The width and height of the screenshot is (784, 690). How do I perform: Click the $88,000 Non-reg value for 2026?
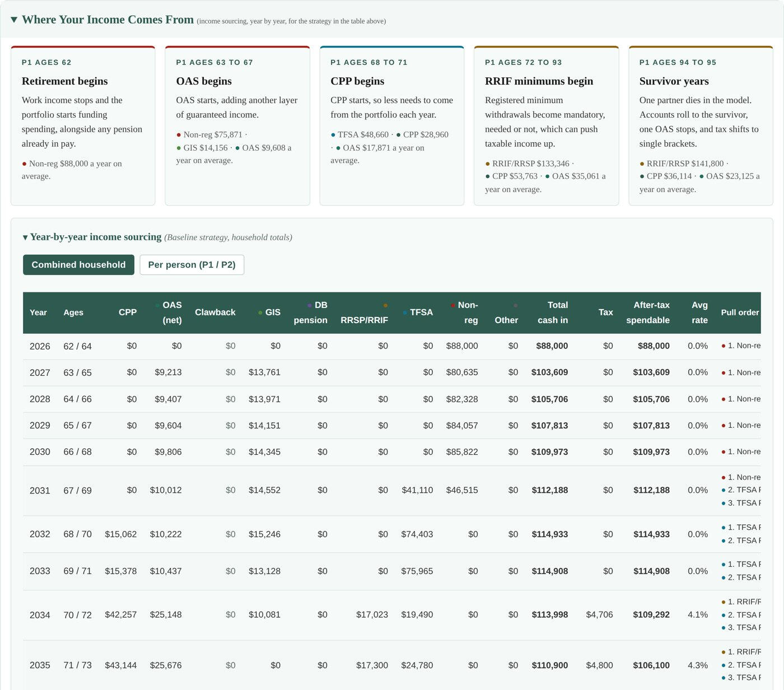[x=462, y=346]
